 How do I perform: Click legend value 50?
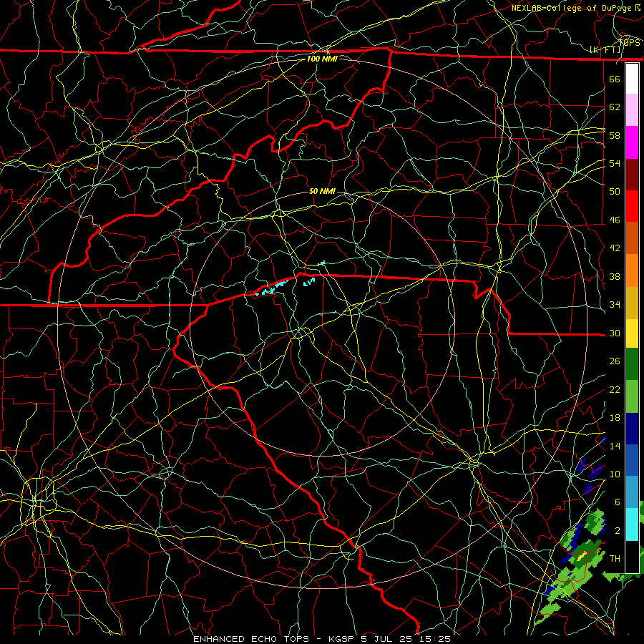tap(615, 192)
